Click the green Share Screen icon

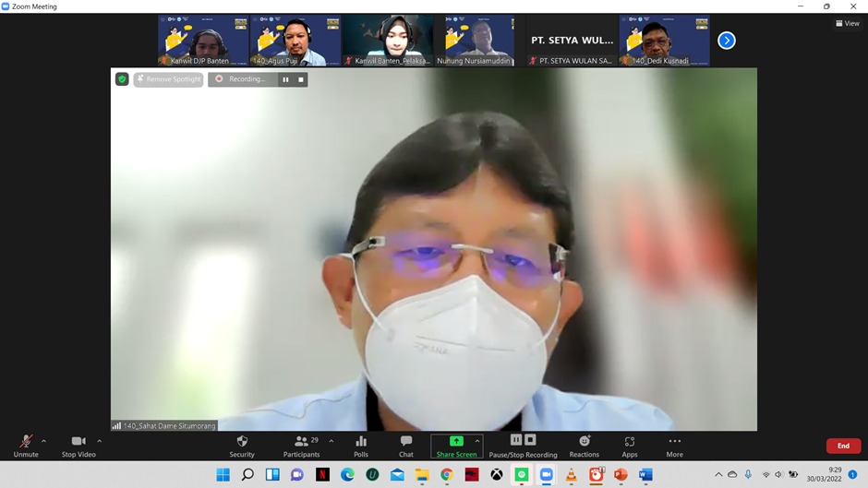pos(456,442)
